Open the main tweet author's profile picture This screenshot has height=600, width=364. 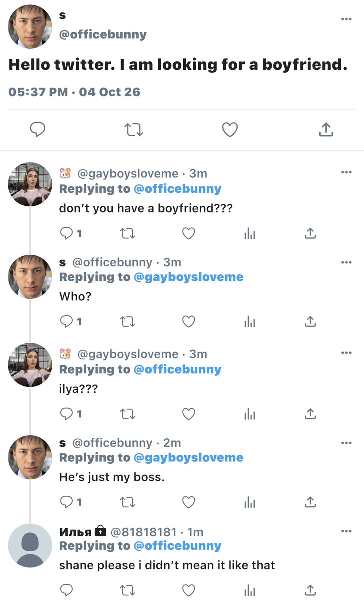(x=30, y=27)
